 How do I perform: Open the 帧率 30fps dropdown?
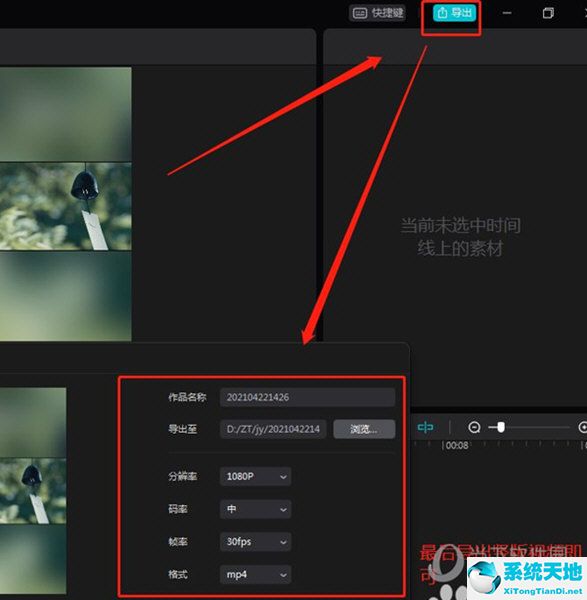[255, 542]
